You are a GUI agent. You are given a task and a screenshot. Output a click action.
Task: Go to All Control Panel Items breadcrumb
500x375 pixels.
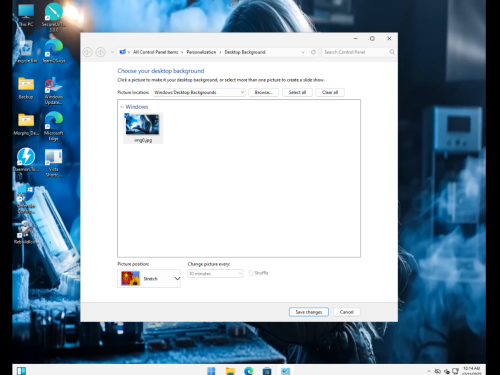pyautogui.click(x=155, y=52)
